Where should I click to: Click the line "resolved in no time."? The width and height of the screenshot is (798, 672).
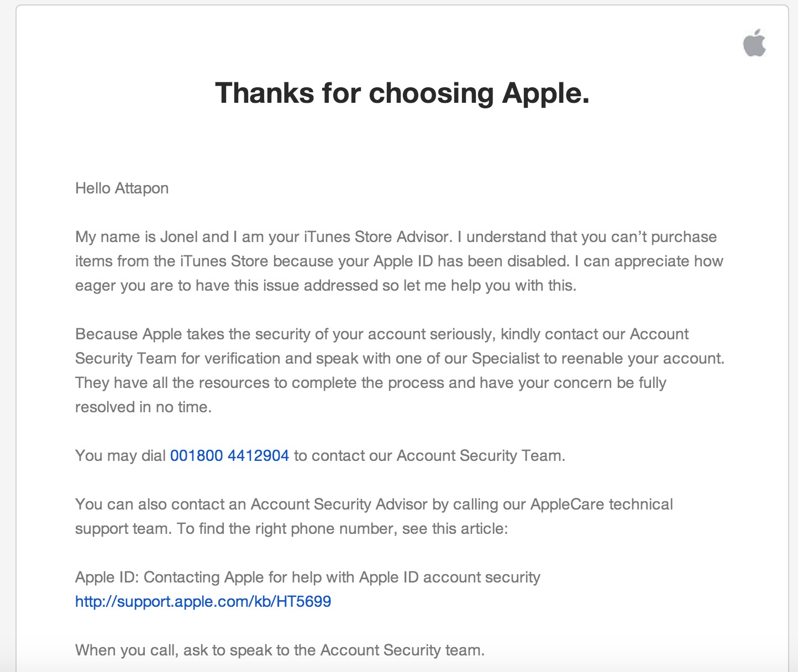(x=143, y=407)
